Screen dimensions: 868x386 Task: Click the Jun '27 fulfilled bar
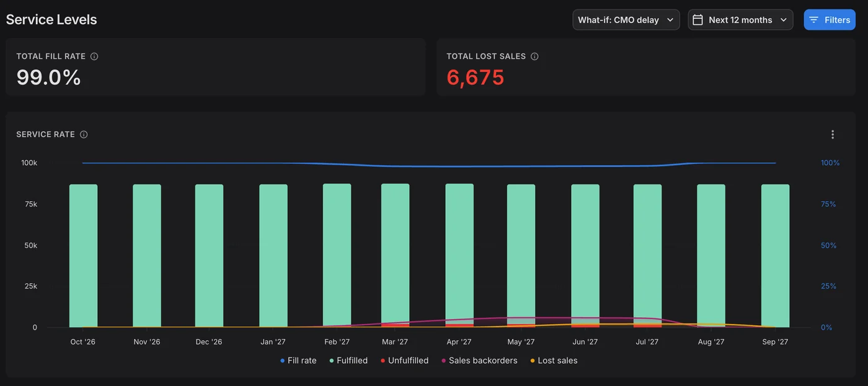[585, 253]
